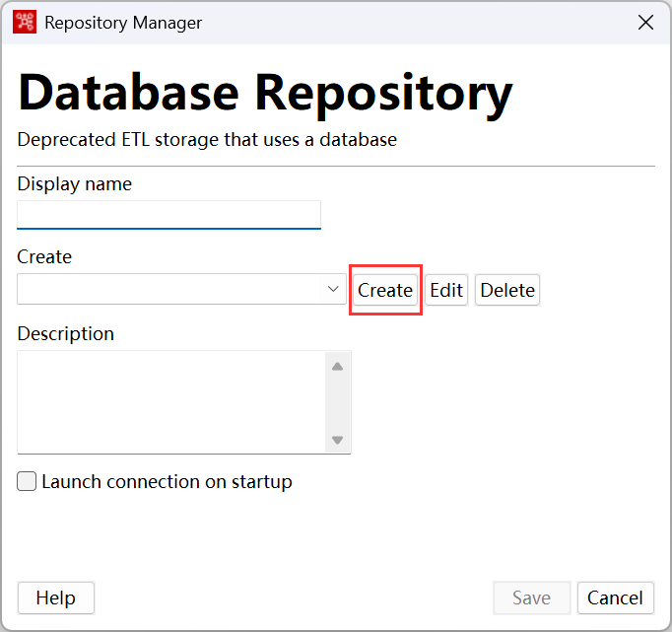The width and height of the screenshot is (672, 632).
Task: Close the Repository Manager dialog
Action: [645, 23]
